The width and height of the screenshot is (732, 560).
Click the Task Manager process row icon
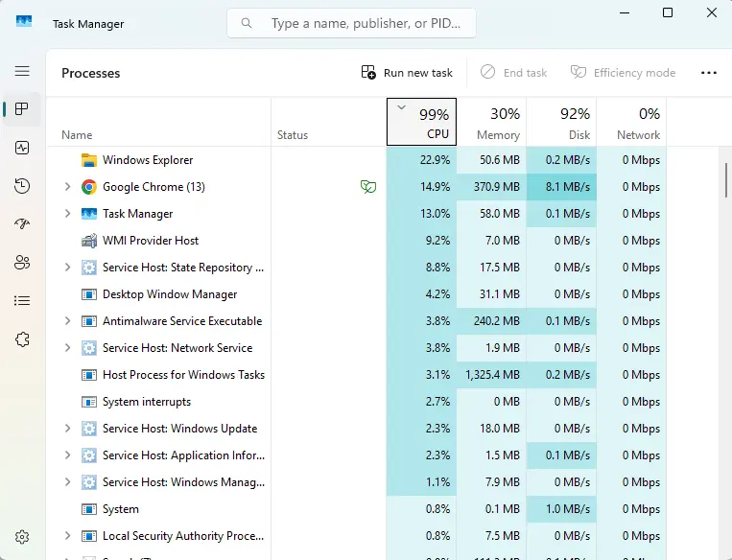[x=88, y=214]
